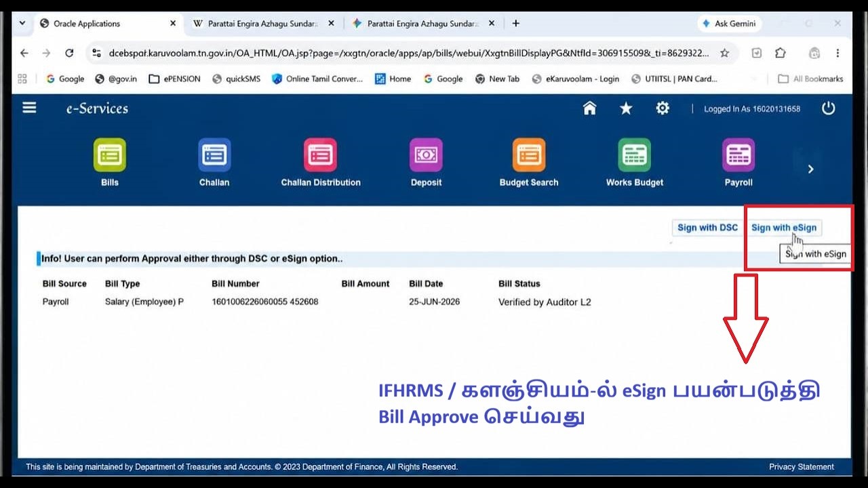Open the Challan Distribution icon
Screen dimensions: 868x488
tap(320, 155)
